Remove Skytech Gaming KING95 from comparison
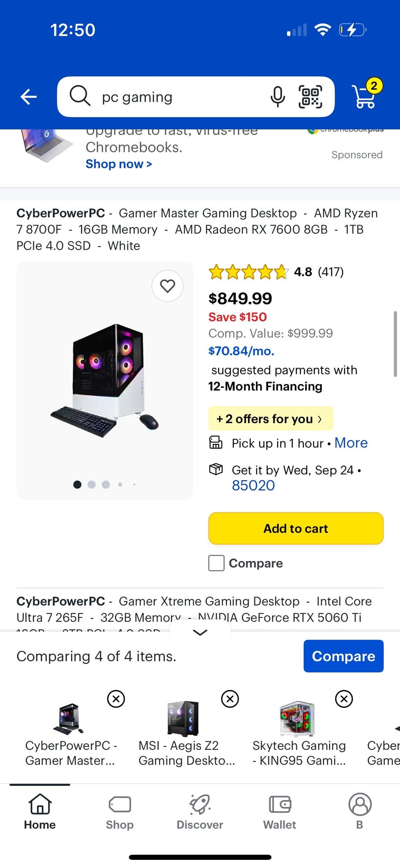The width and height of the screenshot is (400, 868). (344, 699)
